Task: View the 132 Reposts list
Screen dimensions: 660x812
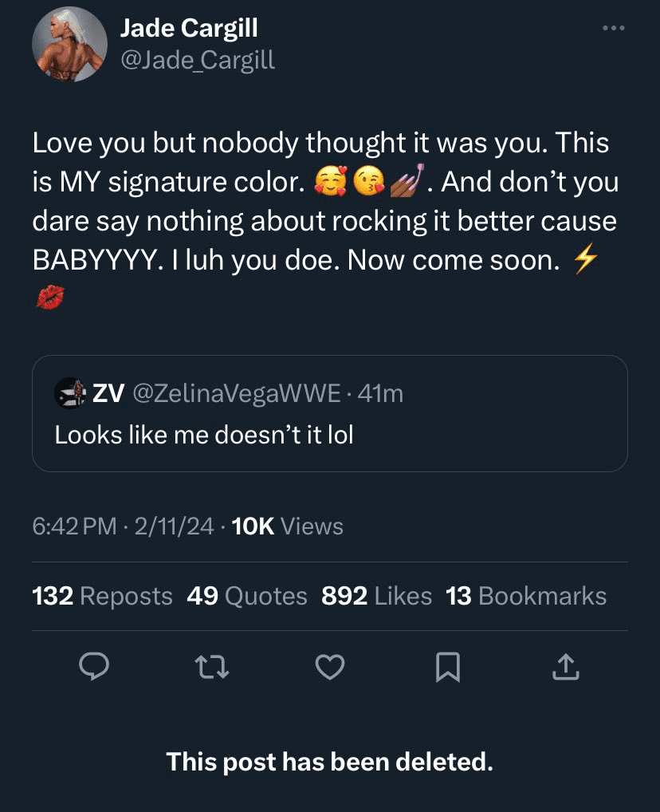Action: [x=102, y=596]
